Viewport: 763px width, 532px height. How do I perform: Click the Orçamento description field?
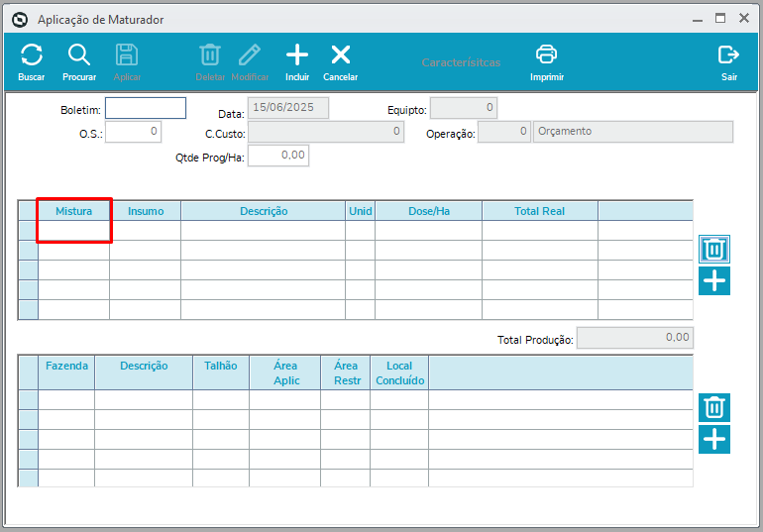click(633, 132)
